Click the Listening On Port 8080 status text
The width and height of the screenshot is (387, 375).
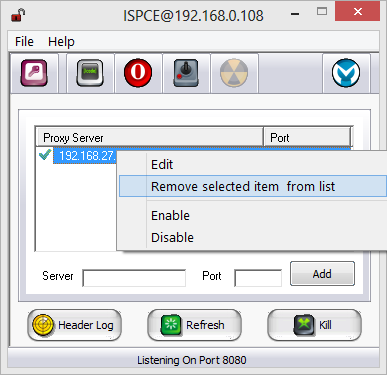192,360
